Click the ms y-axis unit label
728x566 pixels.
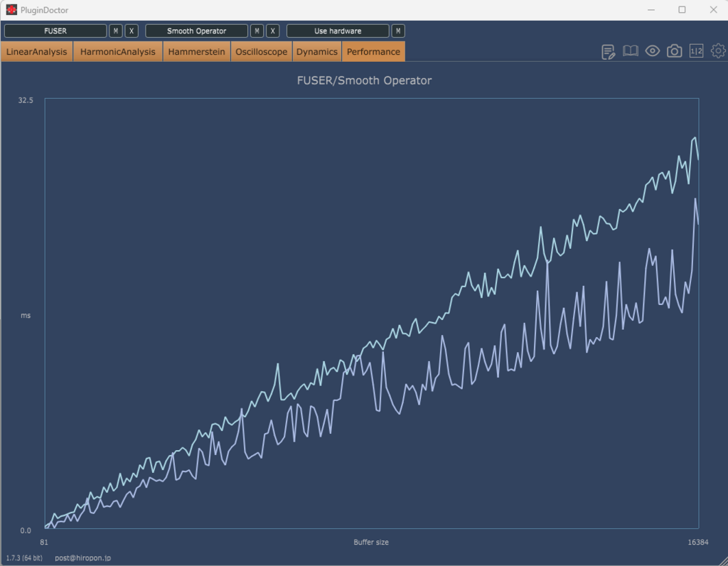[x=26, y=315]
